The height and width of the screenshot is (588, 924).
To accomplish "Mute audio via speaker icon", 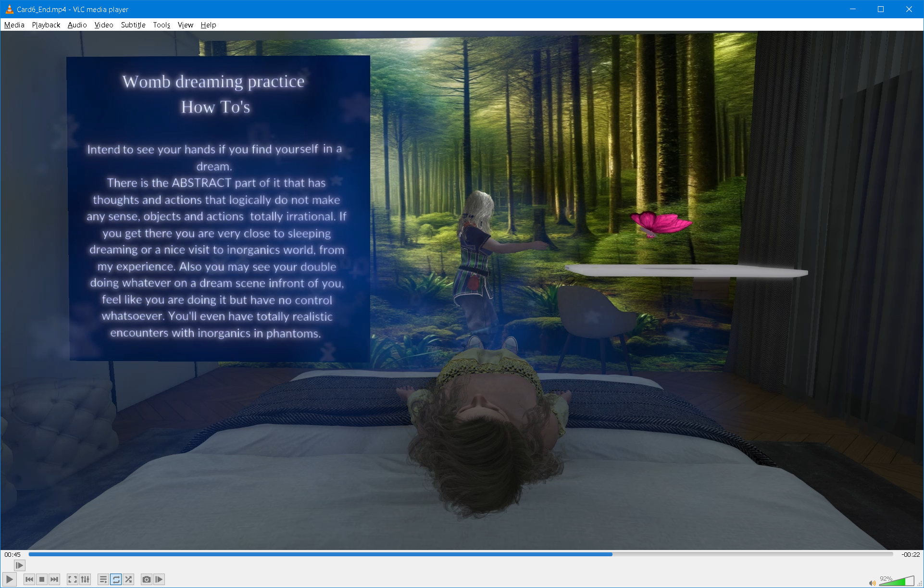I will (872, 583).
